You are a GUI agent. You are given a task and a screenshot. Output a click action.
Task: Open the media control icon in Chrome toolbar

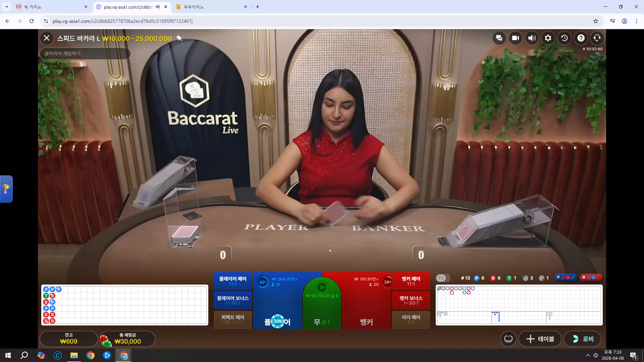coord(612,21)
